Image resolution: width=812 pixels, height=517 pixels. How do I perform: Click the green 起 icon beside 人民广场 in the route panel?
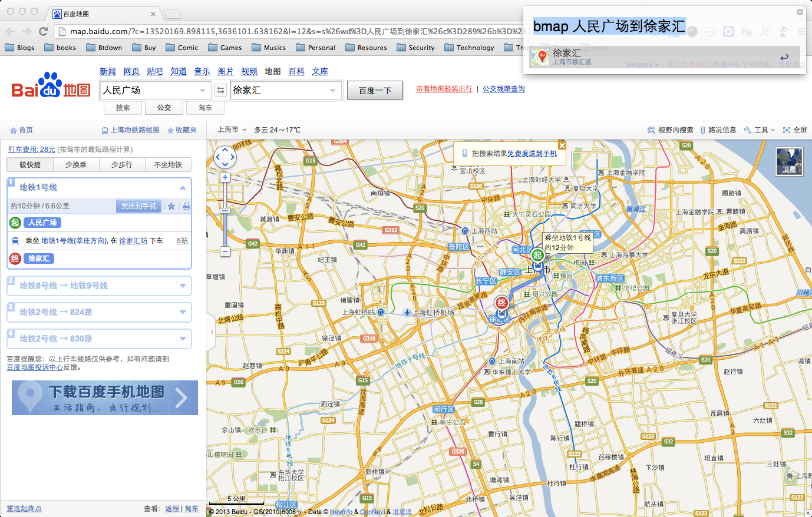coord(15,223)
